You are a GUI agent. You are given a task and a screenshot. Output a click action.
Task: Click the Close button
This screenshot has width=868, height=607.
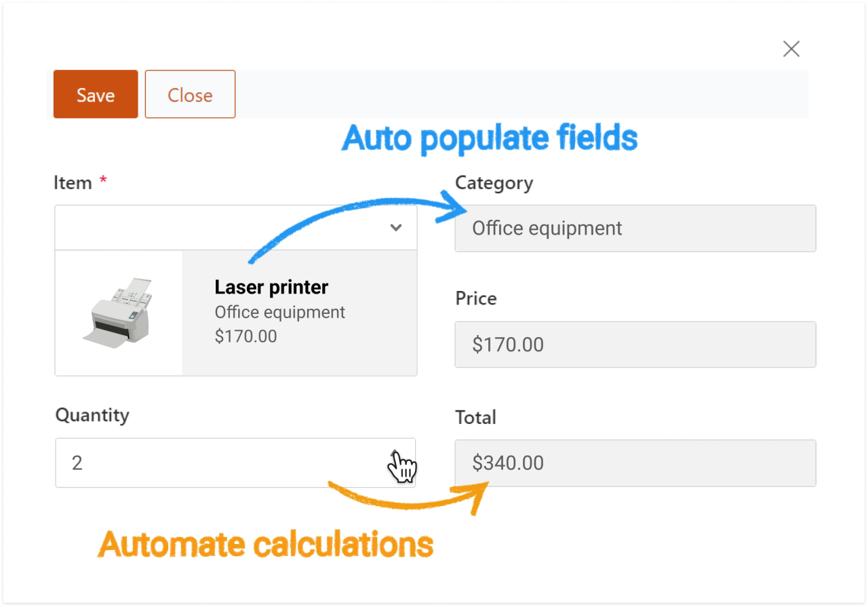pyautogui.click(x=189, y=94)
